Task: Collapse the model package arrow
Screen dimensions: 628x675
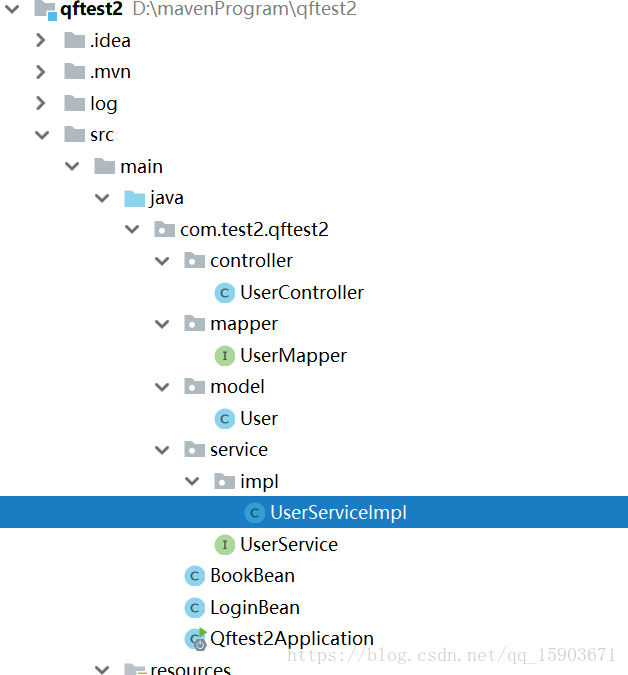Action: pyautogui.click(x=162, y=387)
